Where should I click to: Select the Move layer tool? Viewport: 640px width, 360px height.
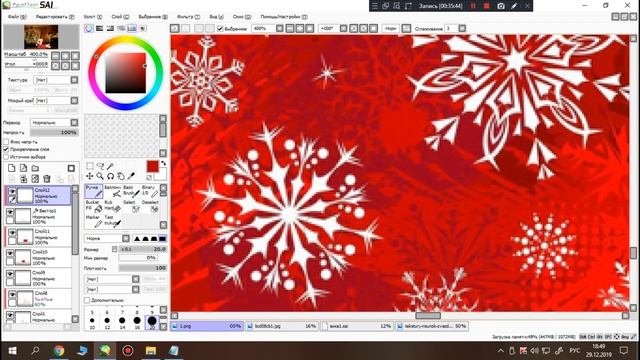[90, 176]
